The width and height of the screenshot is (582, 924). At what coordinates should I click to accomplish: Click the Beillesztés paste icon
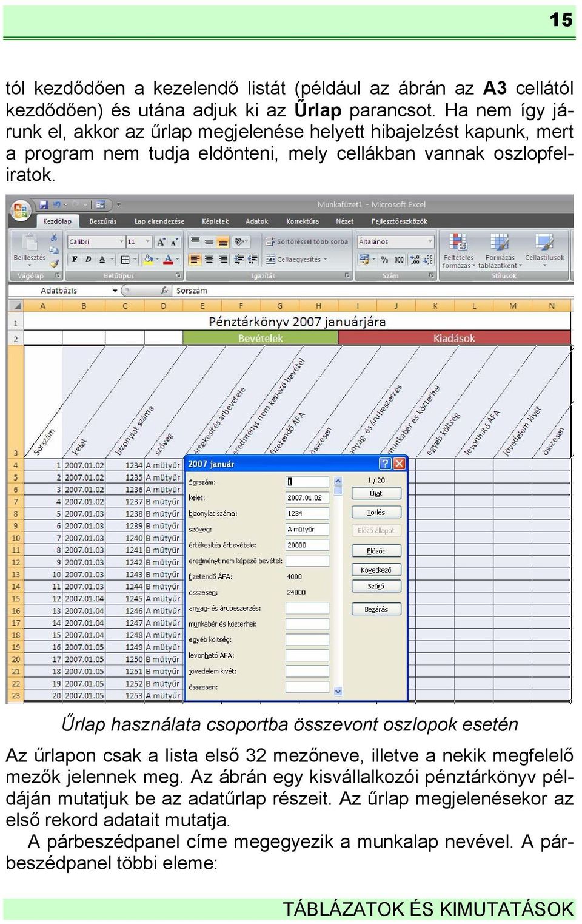(x=29, y=242)
